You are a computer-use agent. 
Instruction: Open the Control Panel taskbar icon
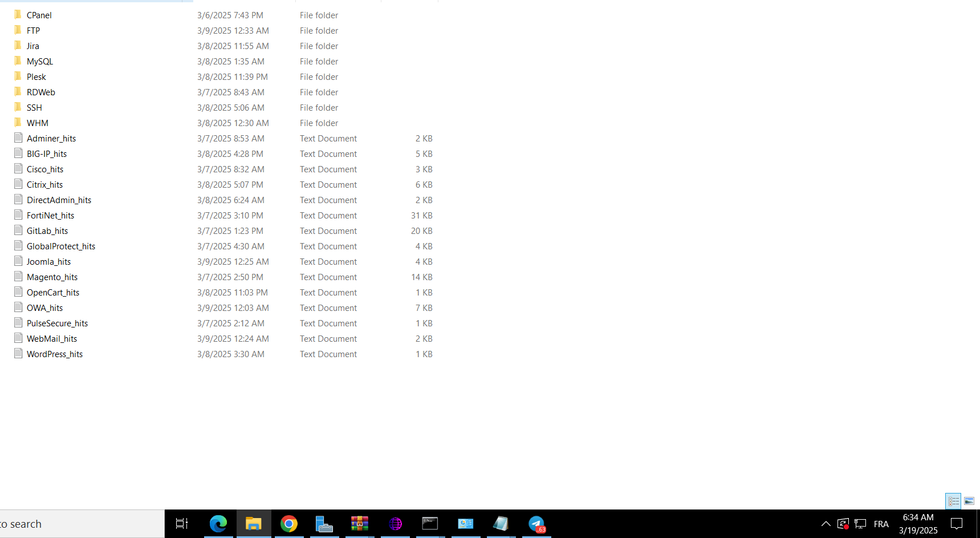(x=466, y=524)
